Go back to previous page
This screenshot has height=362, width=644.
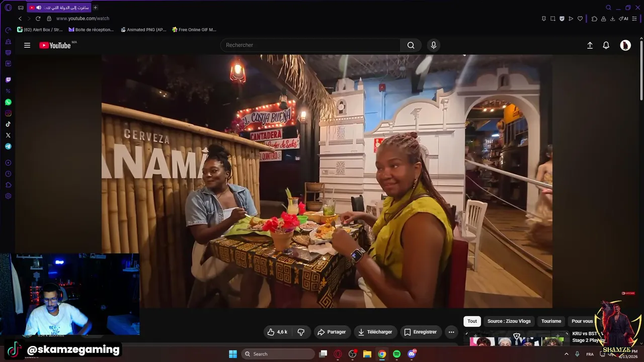coord(20,19)
